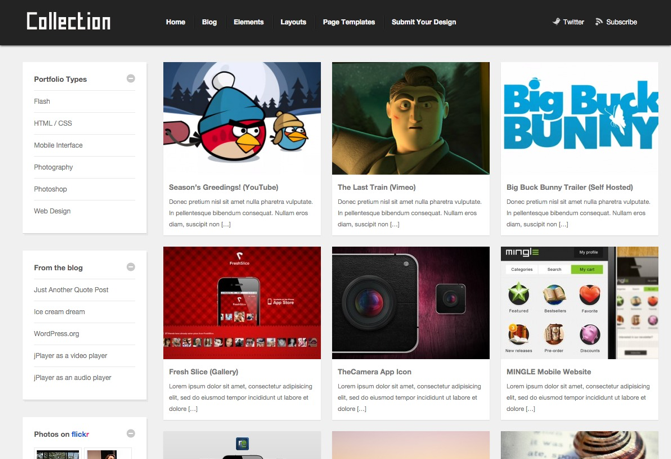
Task: Follow the Twitter link in header
Action: (x=573, y=22)
